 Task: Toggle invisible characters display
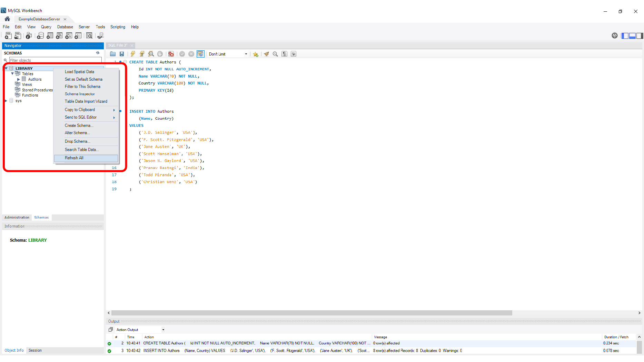tap(284, 54)
